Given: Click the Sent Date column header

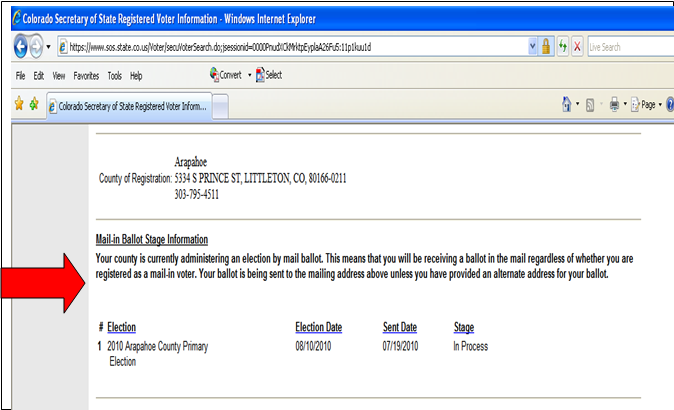Looking at the screenshot, I should (x=400, y=327).
